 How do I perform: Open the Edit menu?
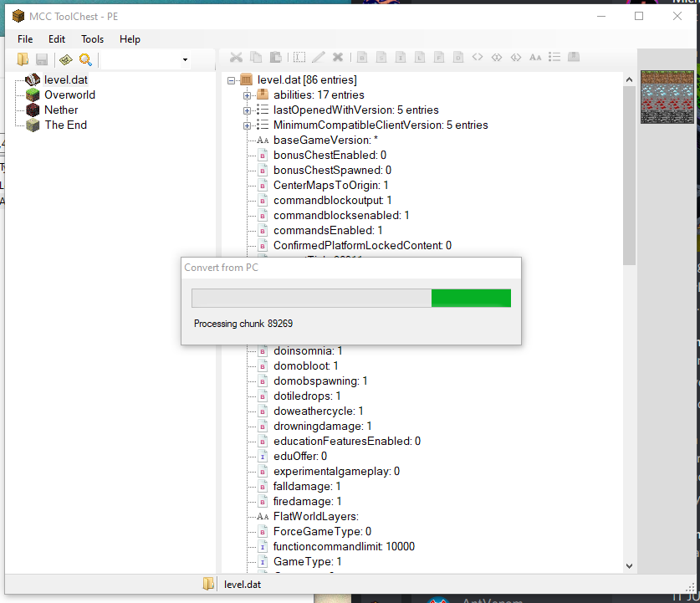(x=57, y=39)
